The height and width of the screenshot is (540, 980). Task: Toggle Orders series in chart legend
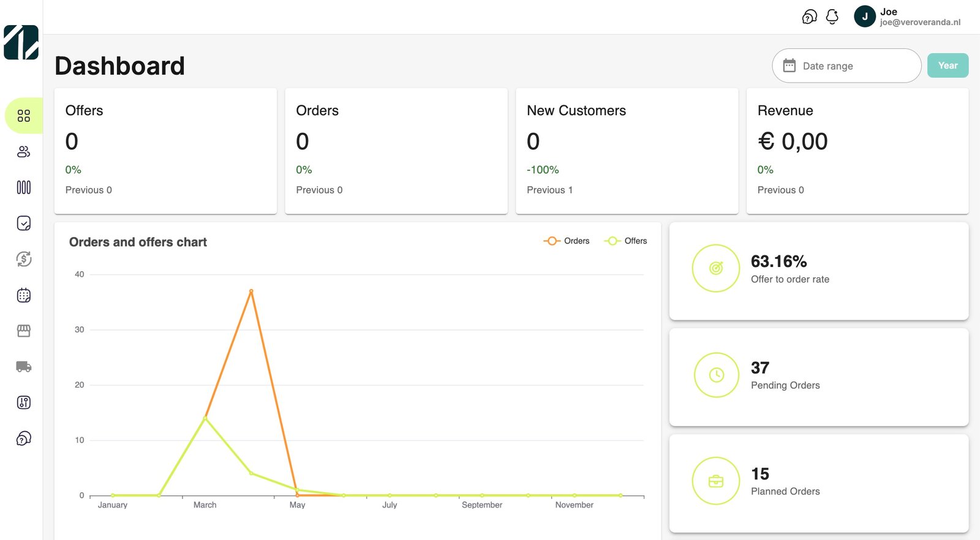[x=567, y=241]
